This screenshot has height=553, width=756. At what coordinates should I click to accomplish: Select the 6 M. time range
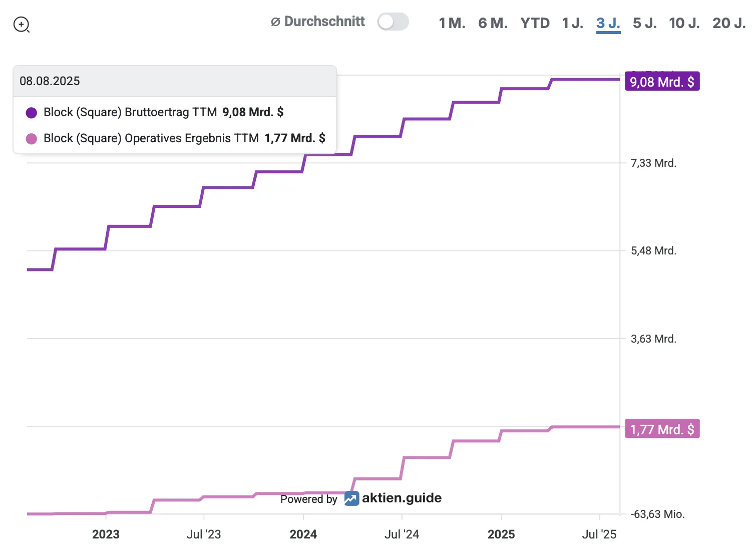point(493,23)
